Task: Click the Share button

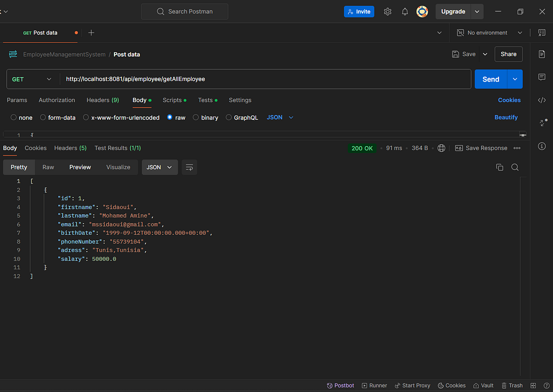Action: [508, 54]
